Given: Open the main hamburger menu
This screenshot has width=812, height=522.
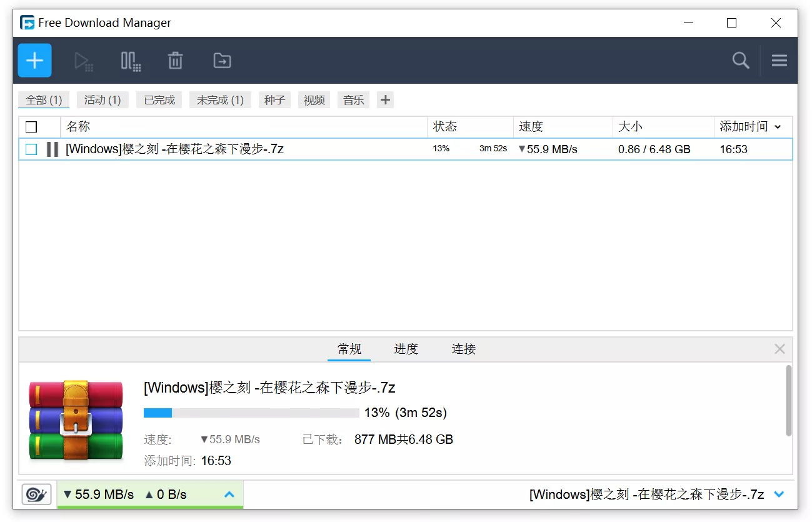Looking at the screenshot, I should (x=779, y=60).
